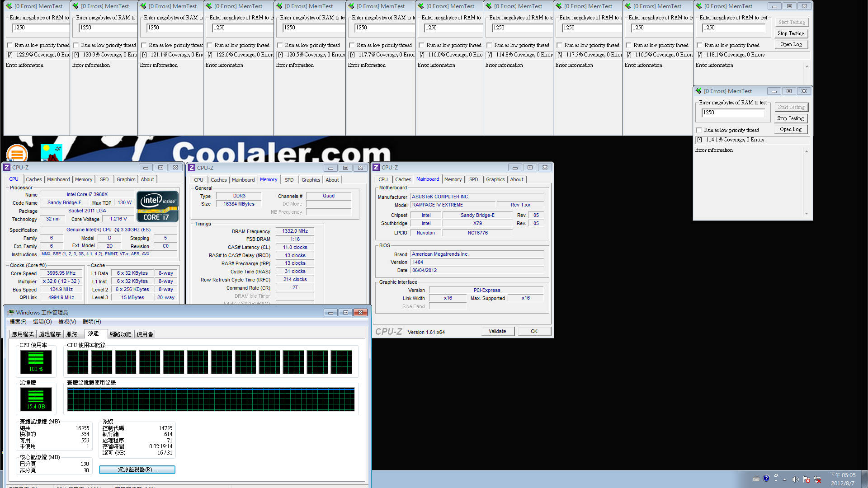
Task: Open the Action Center flag tray icon
Action: click(x=807, y=480)
